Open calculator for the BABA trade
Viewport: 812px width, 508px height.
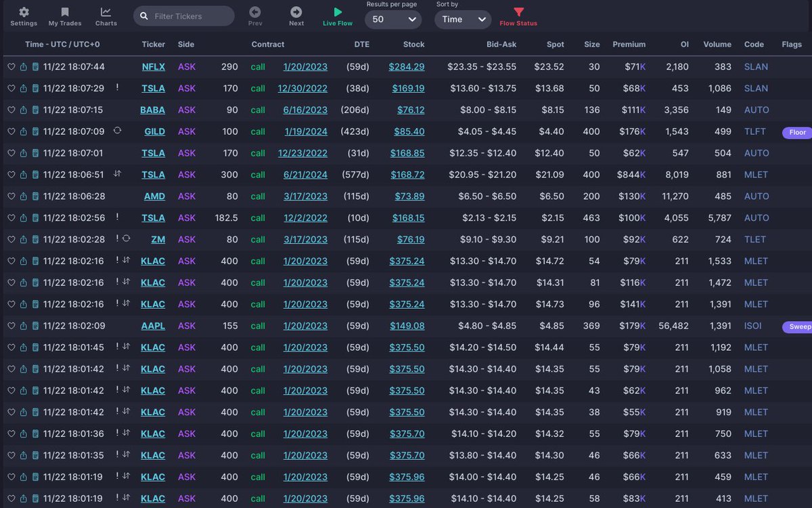pos(35,110)
